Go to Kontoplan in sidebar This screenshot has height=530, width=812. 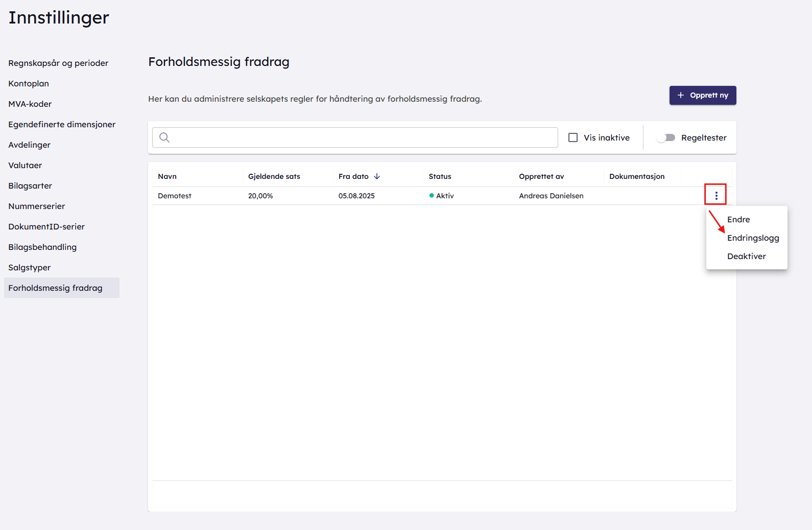(x=29, y=83)
